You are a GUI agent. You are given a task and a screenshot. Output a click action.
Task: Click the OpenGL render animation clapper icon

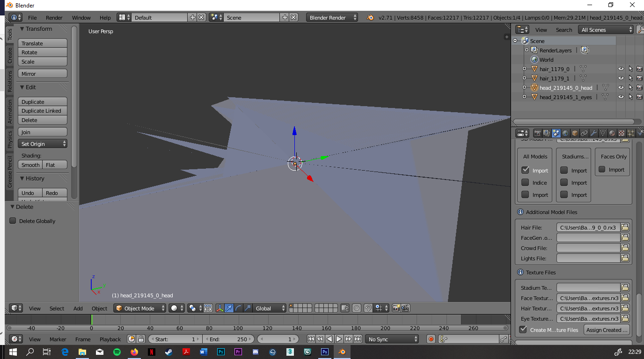406,308
